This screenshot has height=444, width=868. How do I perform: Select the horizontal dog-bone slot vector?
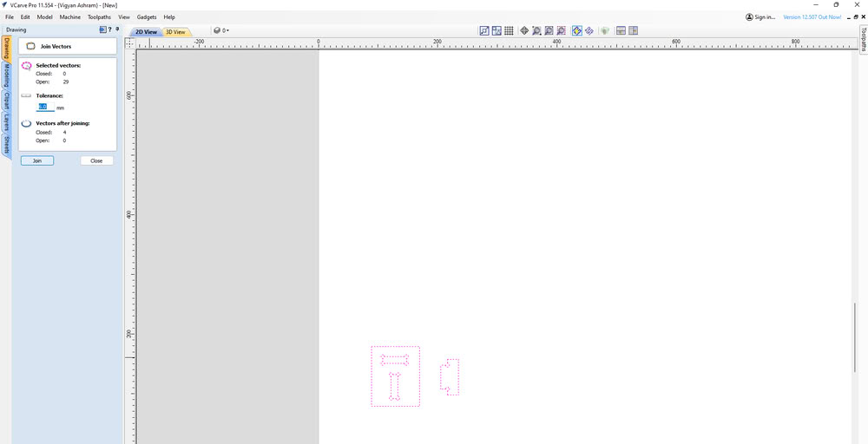click(x=395, y=360)
